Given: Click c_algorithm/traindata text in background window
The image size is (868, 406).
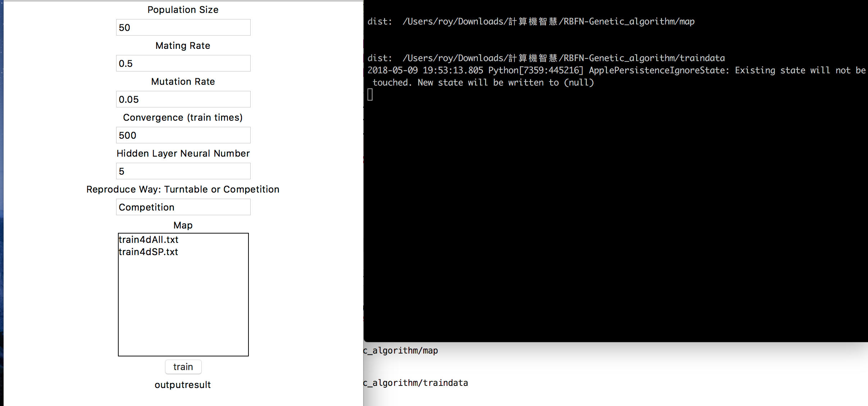Looking at the screenshot, I should click(416, 383).
